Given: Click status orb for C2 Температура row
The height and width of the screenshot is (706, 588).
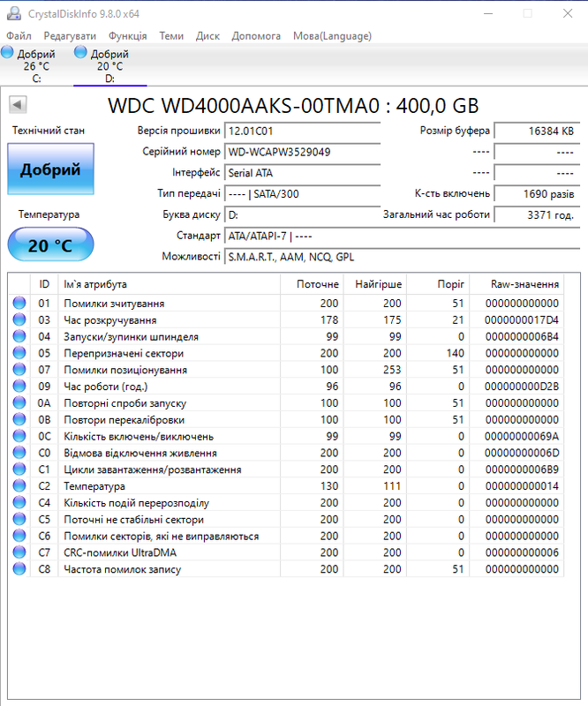Looking at the screenshot, I should (19, 486).
